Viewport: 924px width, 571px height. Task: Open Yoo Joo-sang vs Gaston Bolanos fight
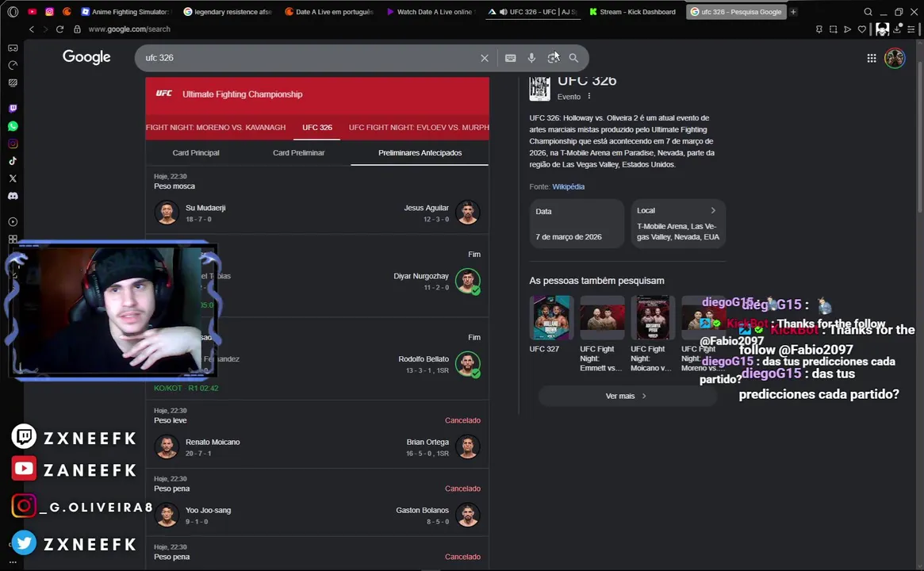[317, 503]
